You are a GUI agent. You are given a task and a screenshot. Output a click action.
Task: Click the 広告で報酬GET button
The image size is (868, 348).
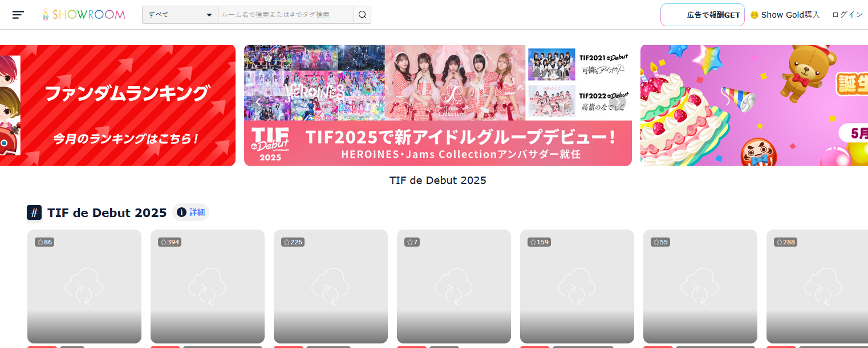pyautogui.click(x=703, y=15)
